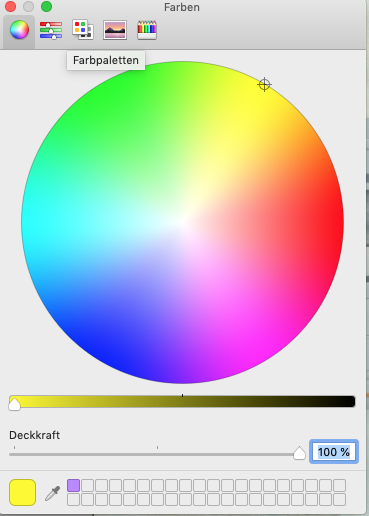Click the Deckkraft opacity slider thumb
The height and width of the screenshot is (516, 369).
[299, 454]
